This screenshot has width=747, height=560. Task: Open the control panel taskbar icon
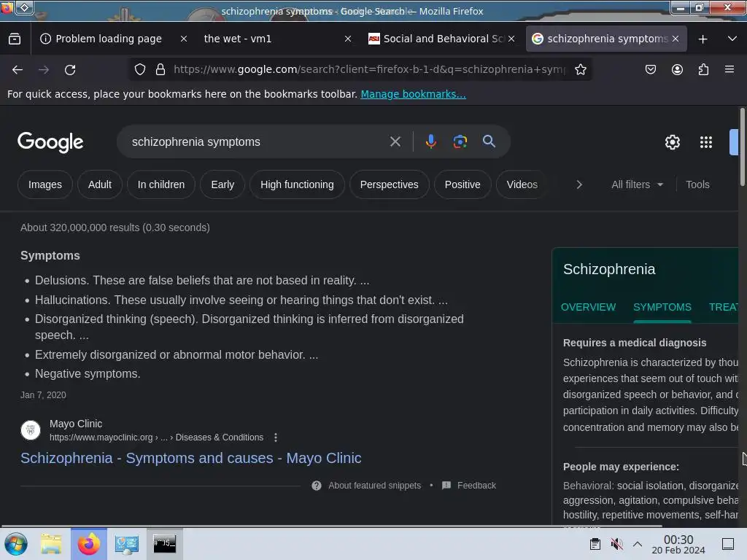(x=127, y=544)
